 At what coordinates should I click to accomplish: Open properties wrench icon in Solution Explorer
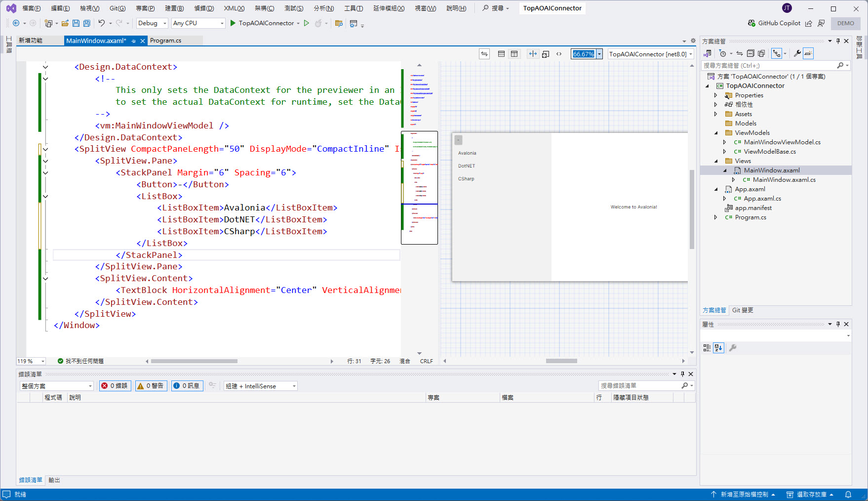pos(797,53)
